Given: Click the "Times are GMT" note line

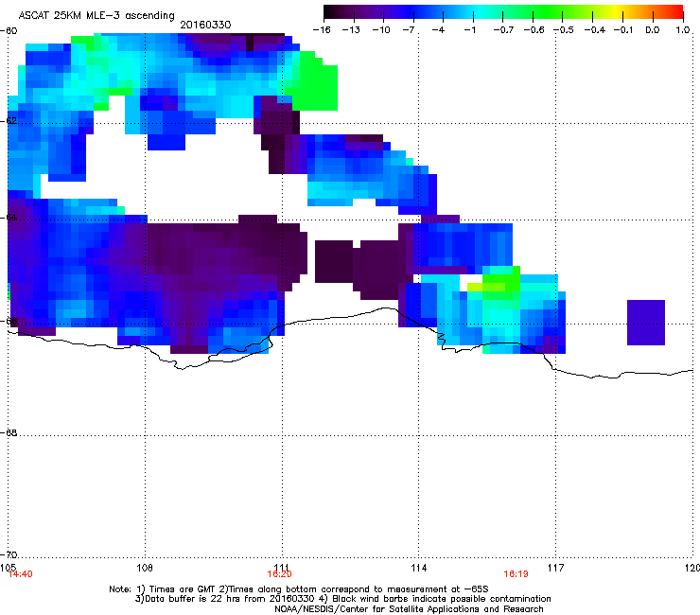Looking at the screenshot, I should point(299,589).
